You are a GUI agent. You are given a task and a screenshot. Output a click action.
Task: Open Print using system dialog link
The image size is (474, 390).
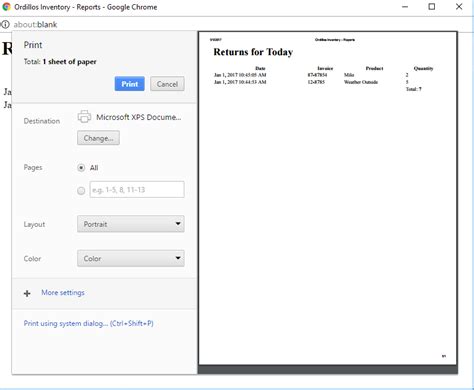(88, 323)
